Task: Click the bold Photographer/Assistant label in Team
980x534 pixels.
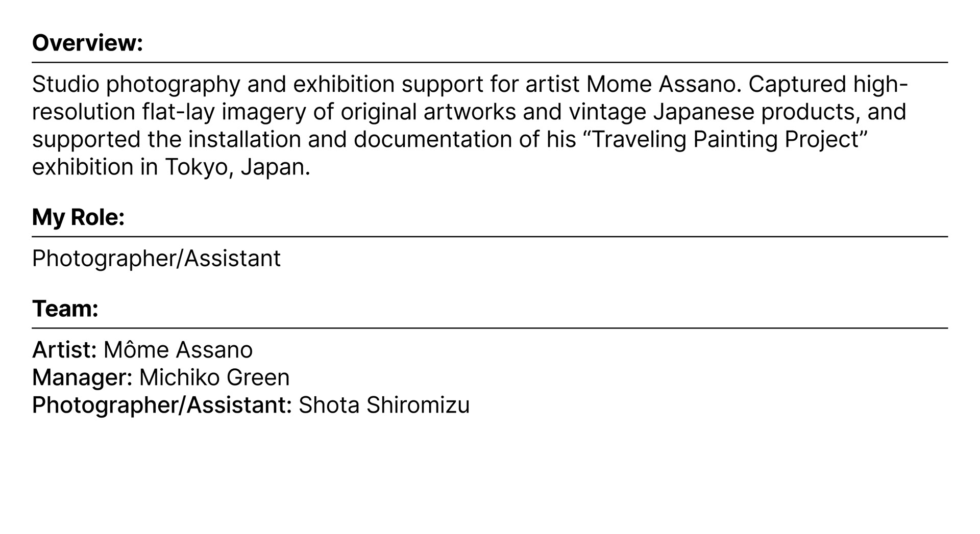Action: [162, 405]
